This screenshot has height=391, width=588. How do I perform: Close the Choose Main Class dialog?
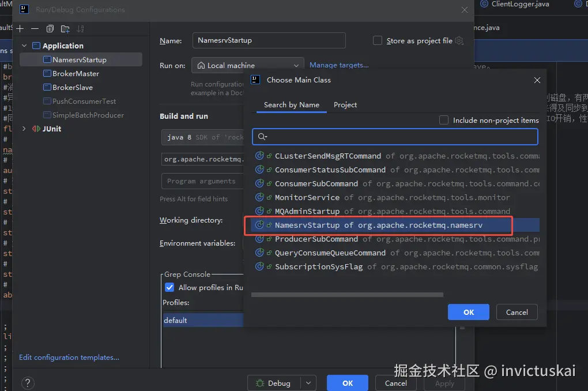coord(537,80)
